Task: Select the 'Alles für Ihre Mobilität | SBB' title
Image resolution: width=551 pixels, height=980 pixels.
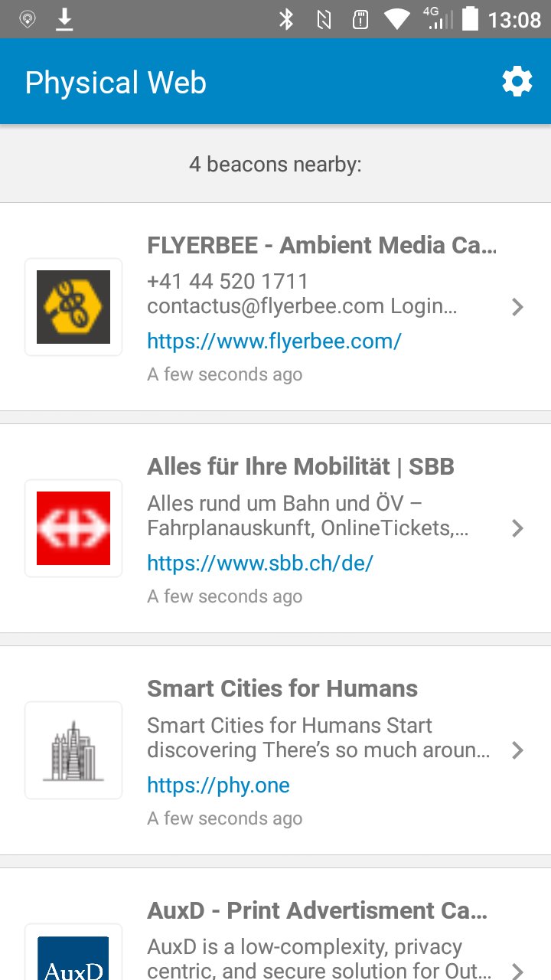Action: point(301,465)
